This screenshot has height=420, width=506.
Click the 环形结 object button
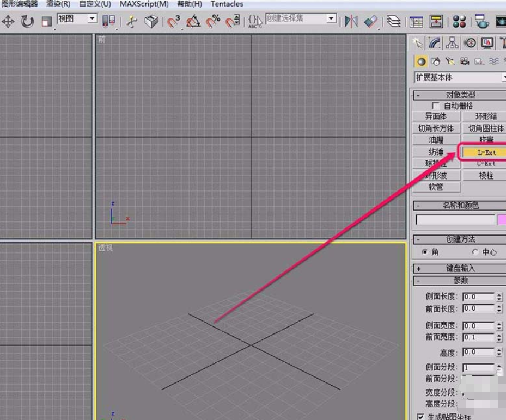pyautogui.click(x=485, y=116)
